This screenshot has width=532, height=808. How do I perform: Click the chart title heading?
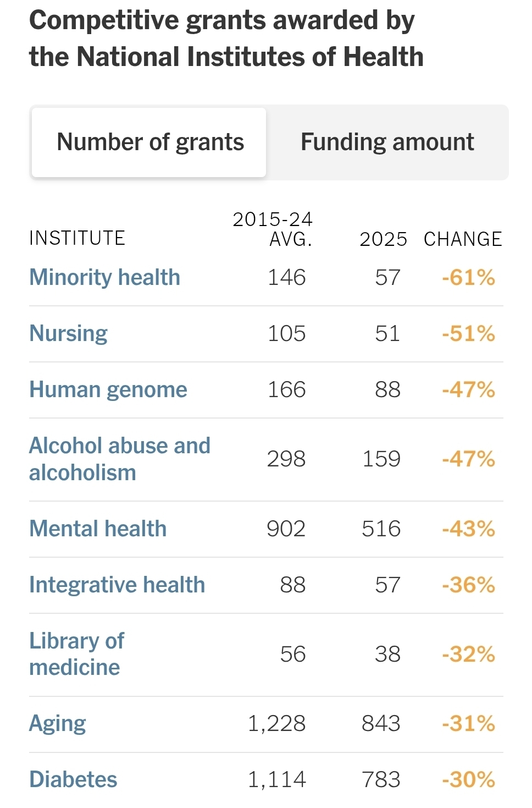click(x=226, y=39)
